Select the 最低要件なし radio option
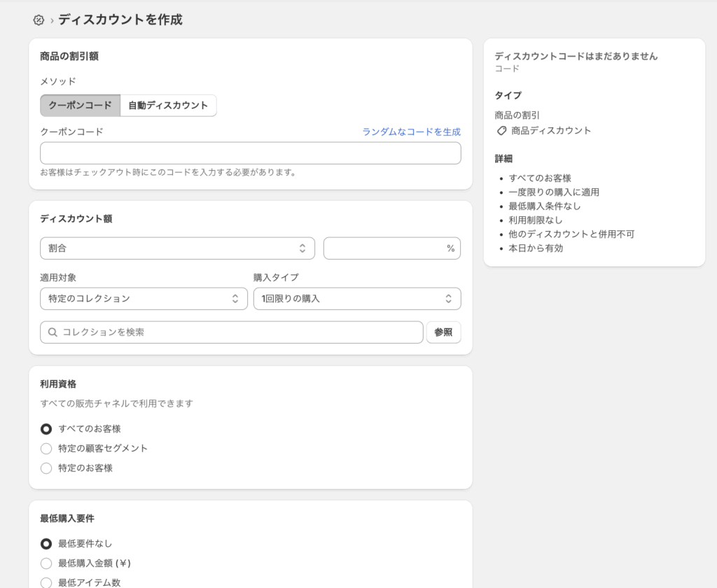 click(46, 544)
